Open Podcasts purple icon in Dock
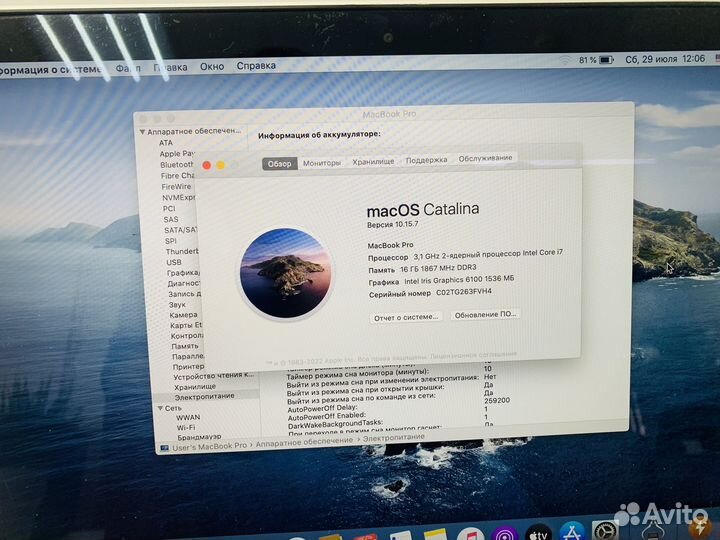 tap(505, 534)
